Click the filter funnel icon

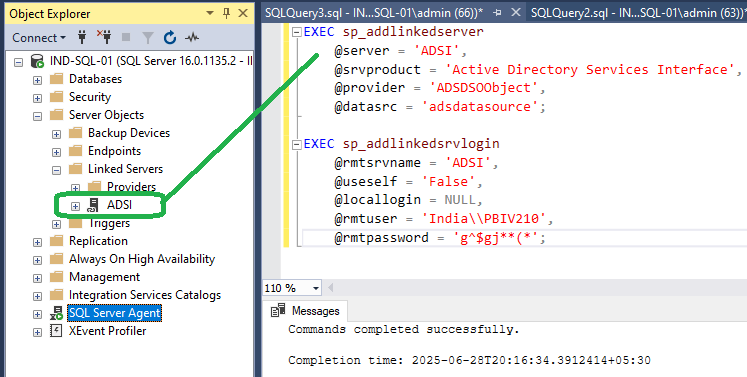click(x=148, y=38)
